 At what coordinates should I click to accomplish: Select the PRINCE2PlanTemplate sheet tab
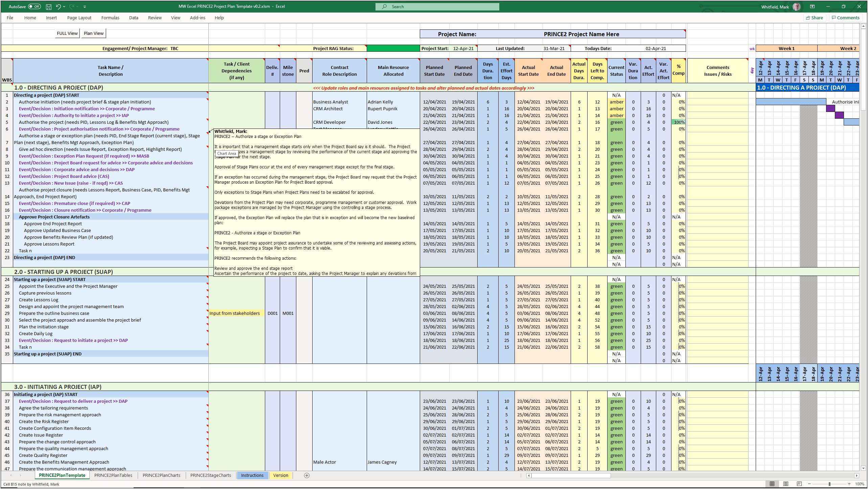(62, 475)
